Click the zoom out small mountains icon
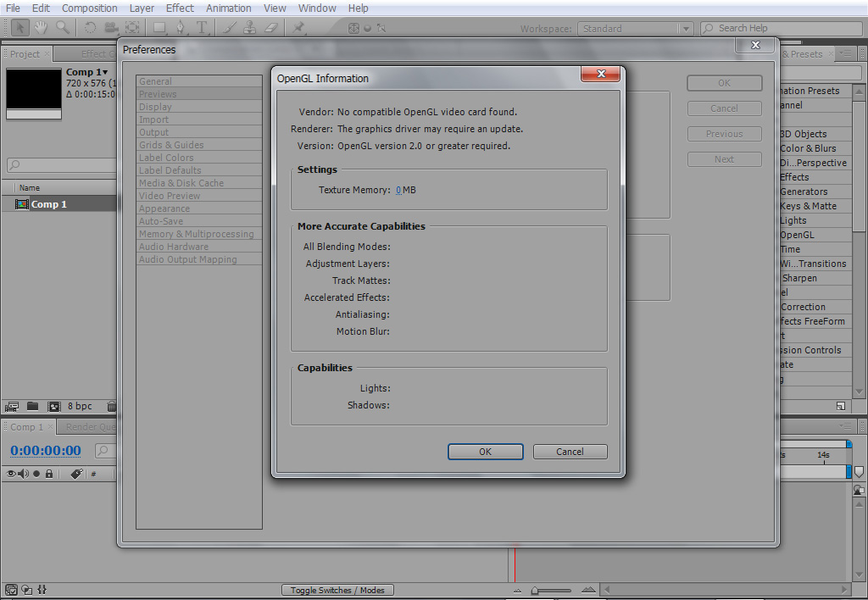This screenshot has height=600, width=868. click(x=518, y=591)
